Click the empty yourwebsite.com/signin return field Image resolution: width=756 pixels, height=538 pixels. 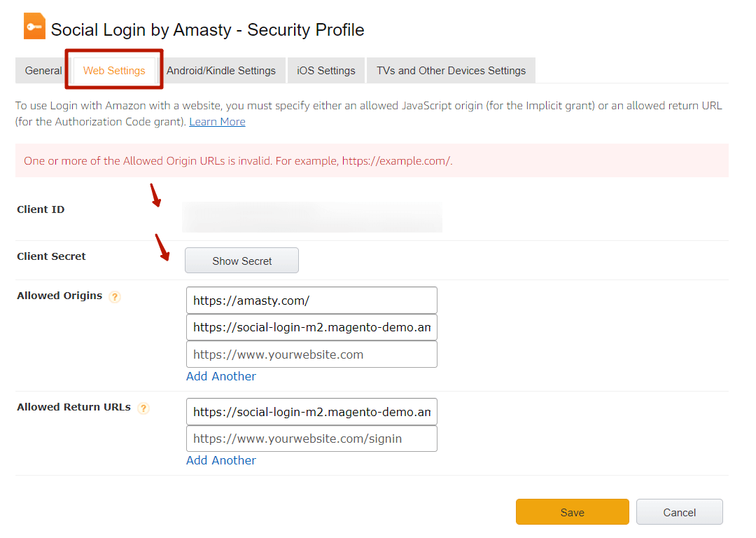pyautogui.click(x=311, y=438)
